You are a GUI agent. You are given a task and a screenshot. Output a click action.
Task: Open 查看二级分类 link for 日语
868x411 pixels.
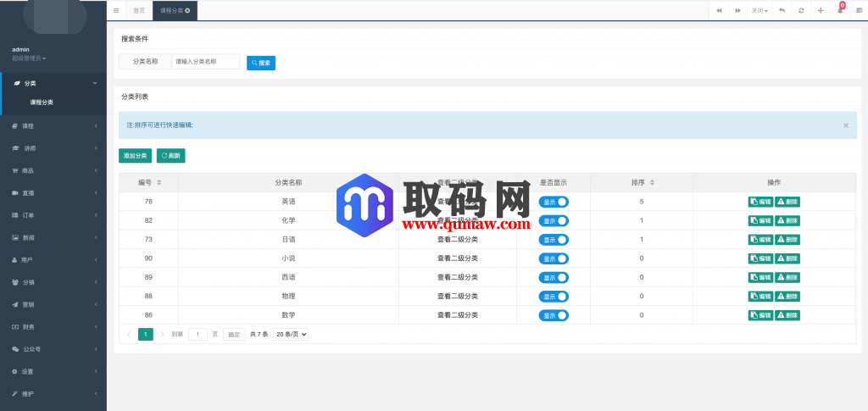tap(457, 240)
